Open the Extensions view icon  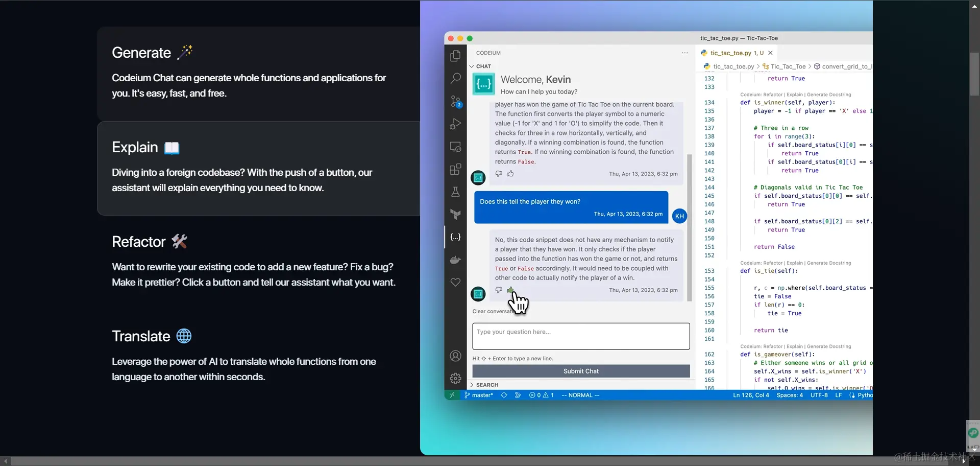point(455,169)
